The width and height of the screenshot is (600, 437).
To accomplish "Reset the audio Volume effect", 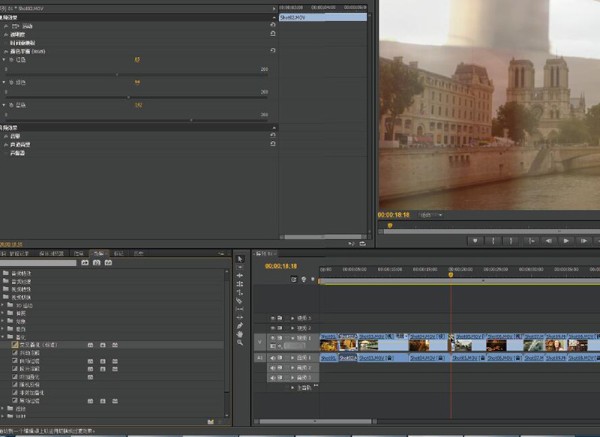I will click(x=273, y=135).
